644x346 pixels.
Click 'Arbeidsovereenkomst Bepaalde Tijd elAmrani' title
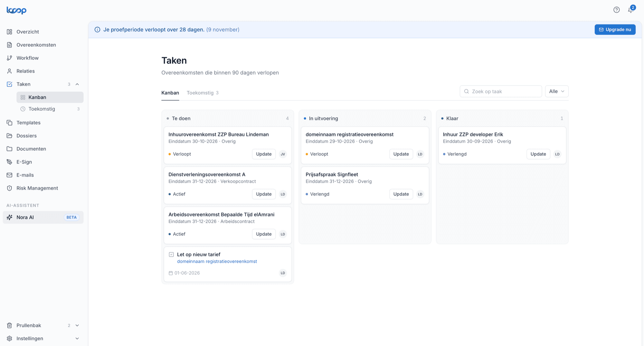(222, 214)
